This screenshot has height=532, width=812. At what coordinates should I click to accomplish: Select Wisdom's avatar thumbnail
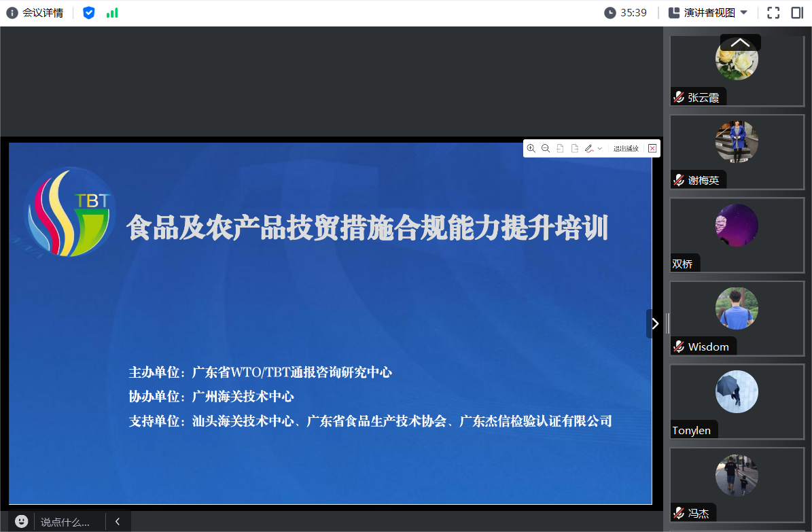[737, 308]
